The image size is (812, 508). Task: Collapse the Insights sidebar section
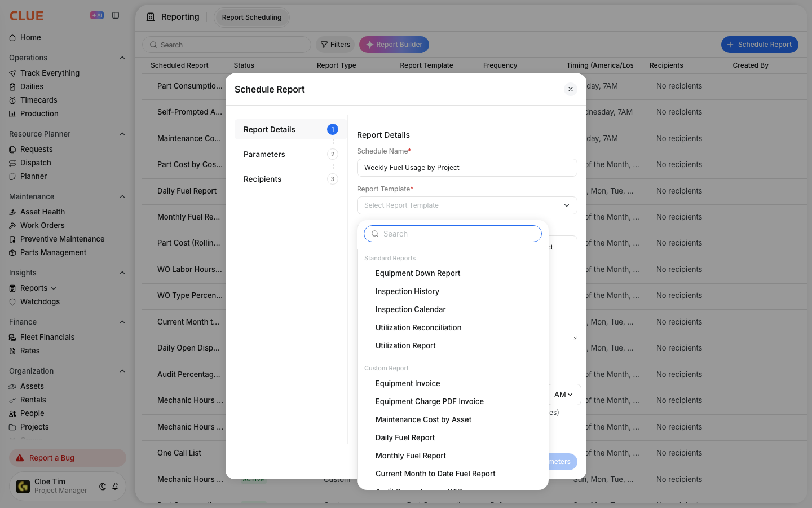[122, 273]
